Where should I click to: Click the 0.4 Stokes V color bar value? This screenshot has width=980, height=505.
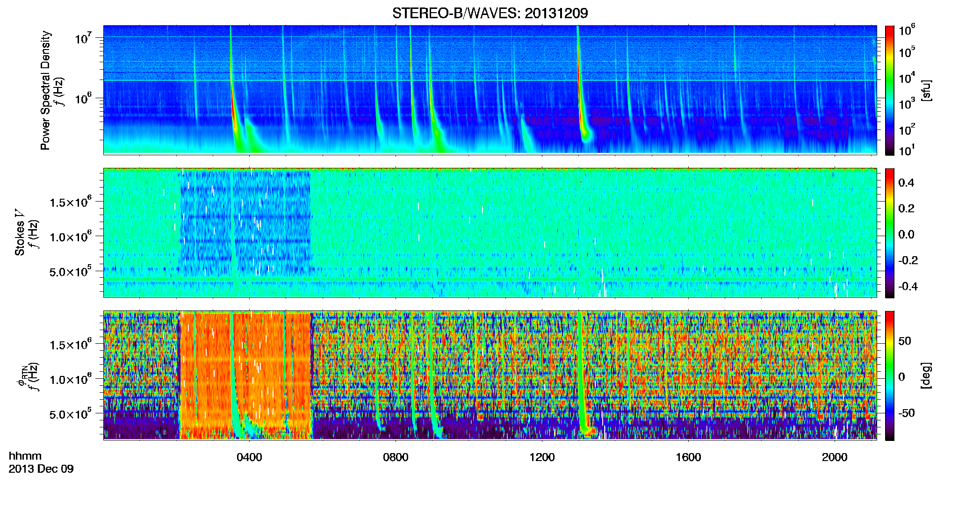(906, 183)
